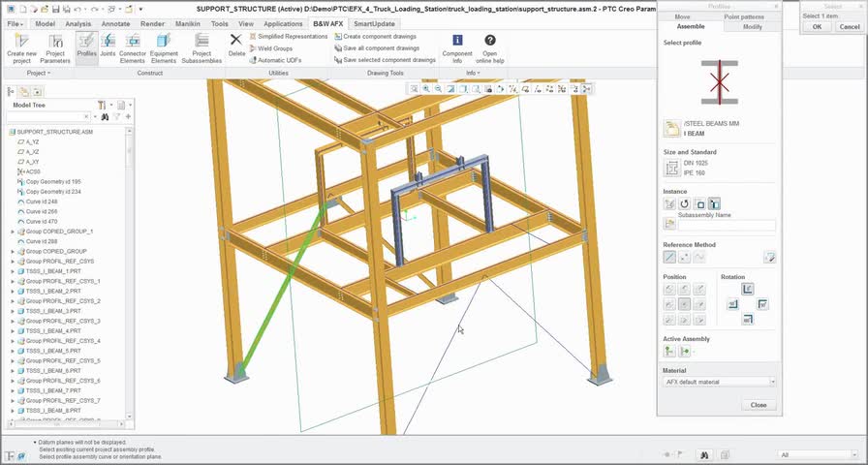Viewport: 868px width, 465px height.
Task: Open Equipment Elements
Action: pos(164,47)
